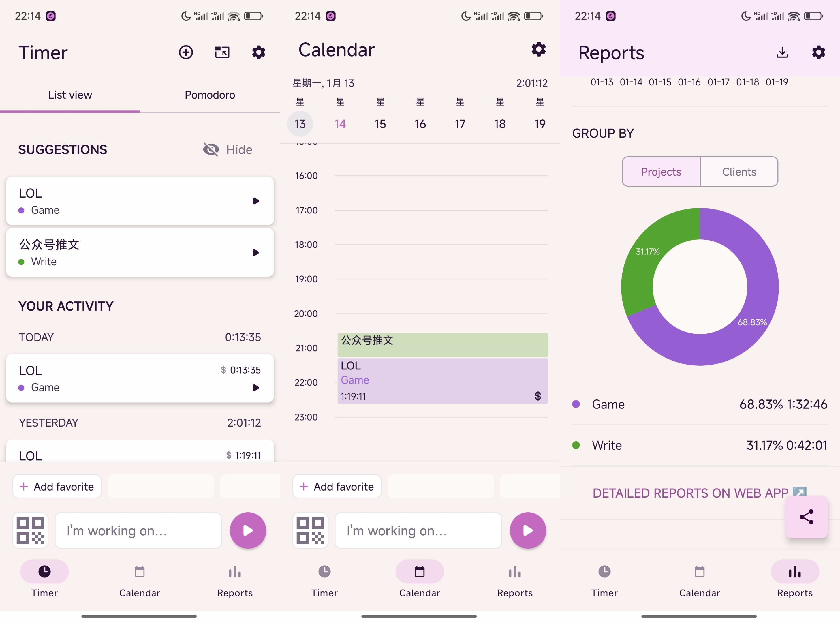
Task: Start timer with Calendar screen play button
Action: click(528, 530)
